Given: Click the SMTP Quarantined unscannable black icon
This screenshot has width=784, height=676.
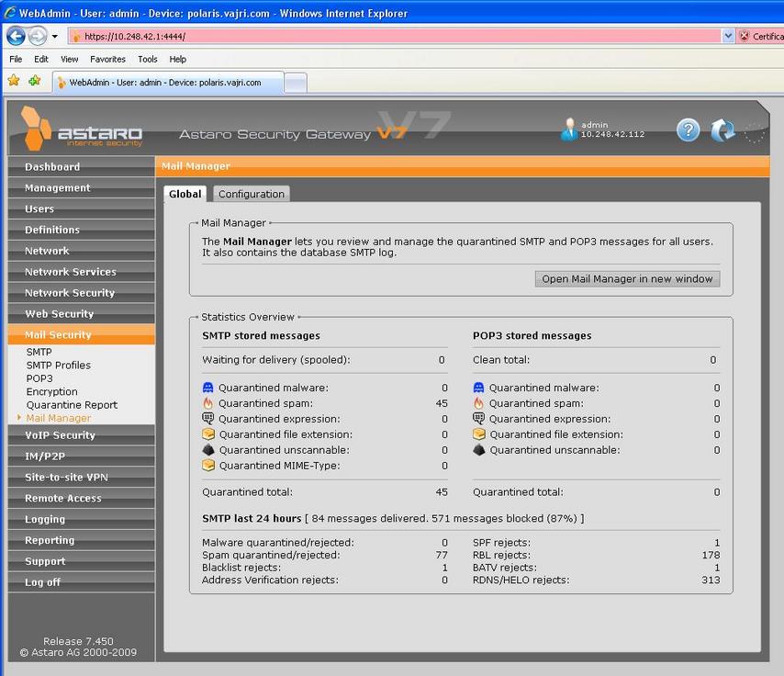Looking at the screenshot, I should pyautogui.click(x=208, y=449).
